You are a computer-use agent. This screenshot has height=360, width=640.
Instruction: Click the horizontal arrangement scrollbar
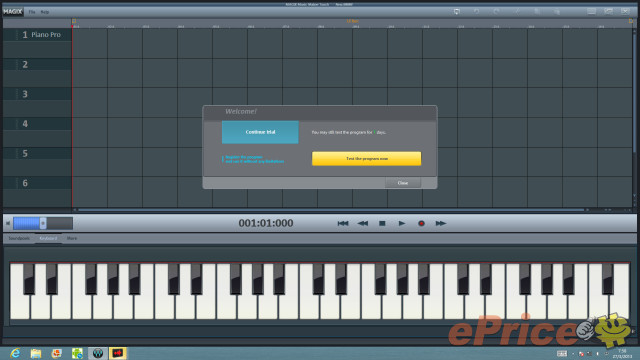(x=331, y=210)
